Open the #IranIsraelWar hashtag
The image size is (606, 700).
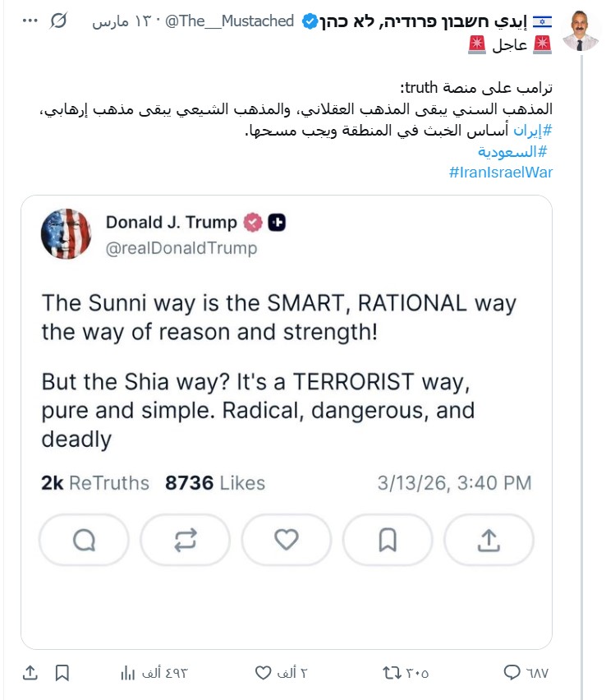501,173
